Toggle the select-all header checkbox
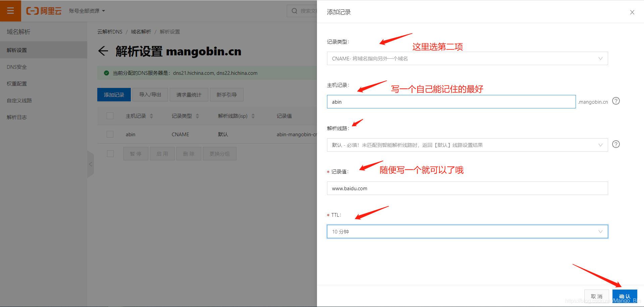Screen dimensions: 644x307 (x=110, y=116)
